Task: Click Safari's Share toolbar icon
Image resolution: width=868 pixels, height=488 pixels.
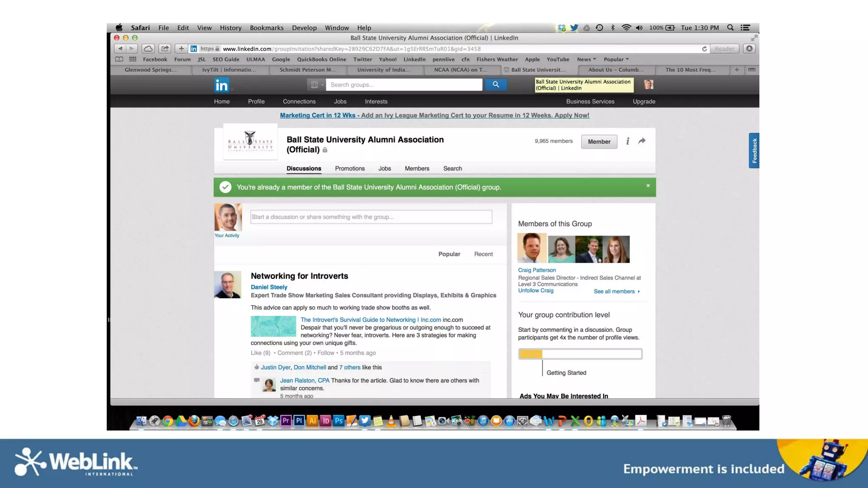Action: click(x=165, y=49)
